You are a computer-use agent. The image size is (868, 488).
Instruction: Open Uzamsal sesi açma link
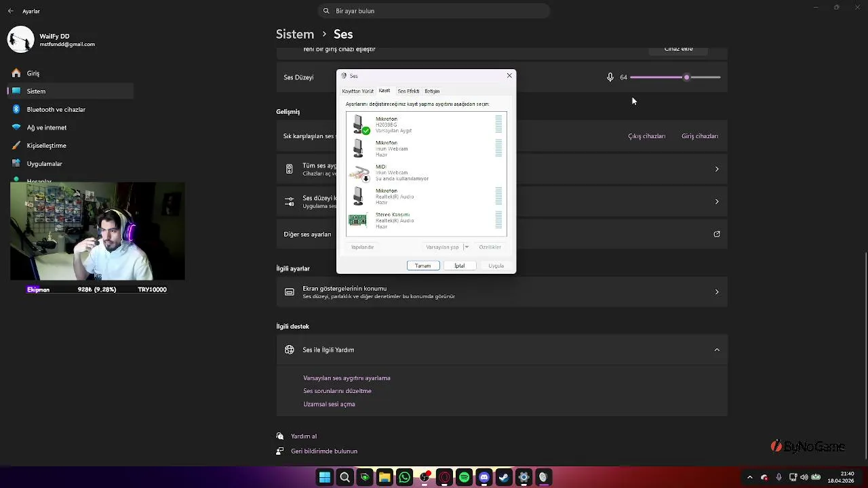(x=329, y=404)
